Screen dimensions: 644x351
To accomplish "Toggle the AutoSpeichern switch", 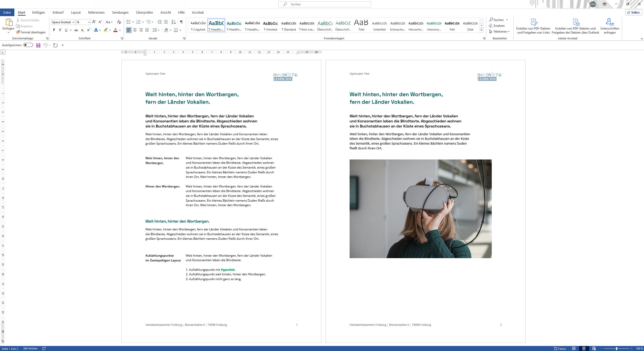I will (x=28, y=45).
